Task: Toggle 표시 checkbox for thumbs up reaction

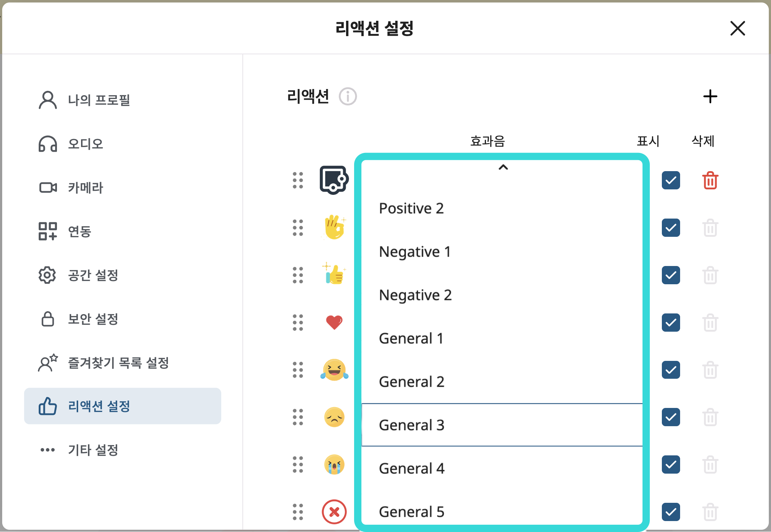Action: 671,275
